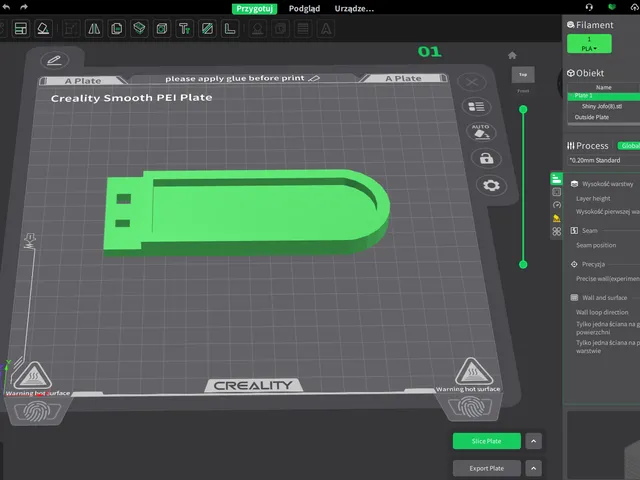
Task: Click the arrange-plate list icon
Action: tap(476, 107)
